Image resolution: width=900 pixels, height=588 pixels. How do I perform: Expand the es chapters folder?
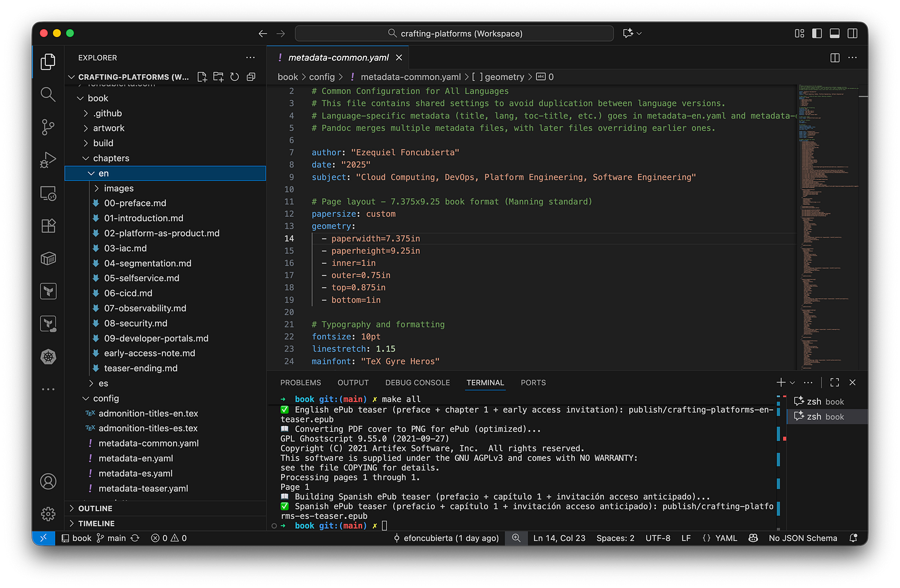pos(103,384)
